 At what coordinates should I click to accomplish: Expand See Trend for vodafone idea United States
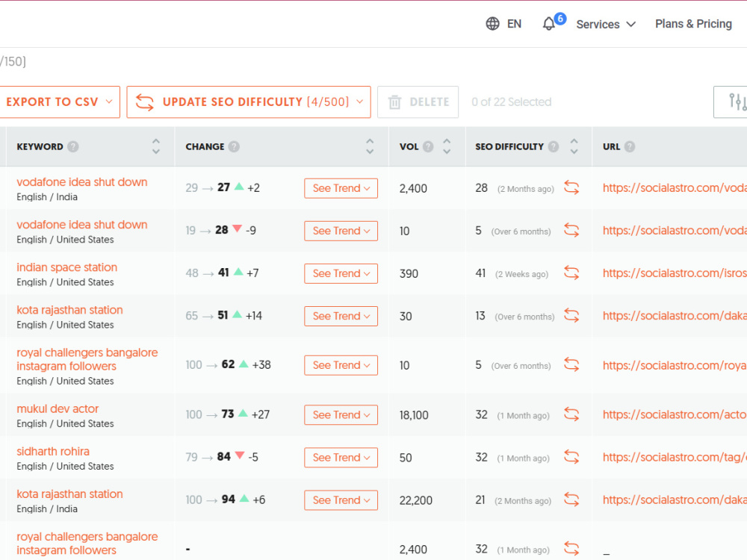tap(341, 231)
